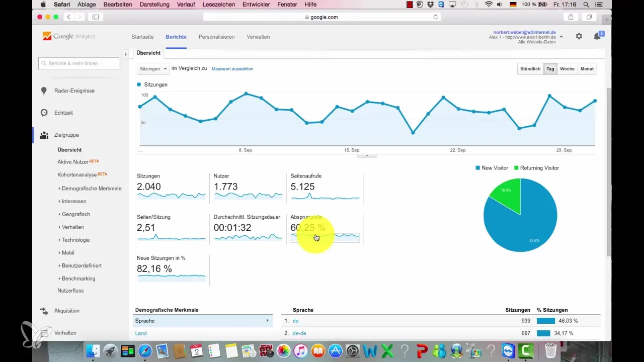Open the Akquisition arrows section
The height and width of the screenshot is (362, 644).
[x=44, y=311]
